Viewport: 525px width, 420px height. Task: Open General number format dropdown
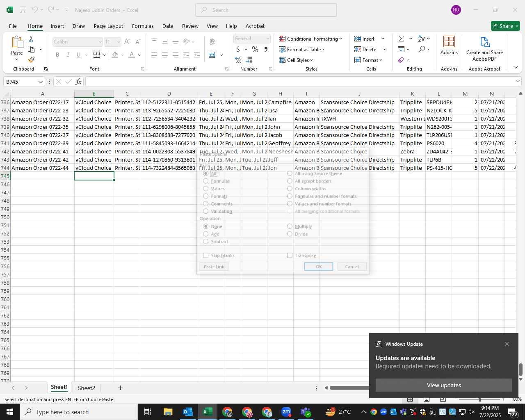coord(267,39)
